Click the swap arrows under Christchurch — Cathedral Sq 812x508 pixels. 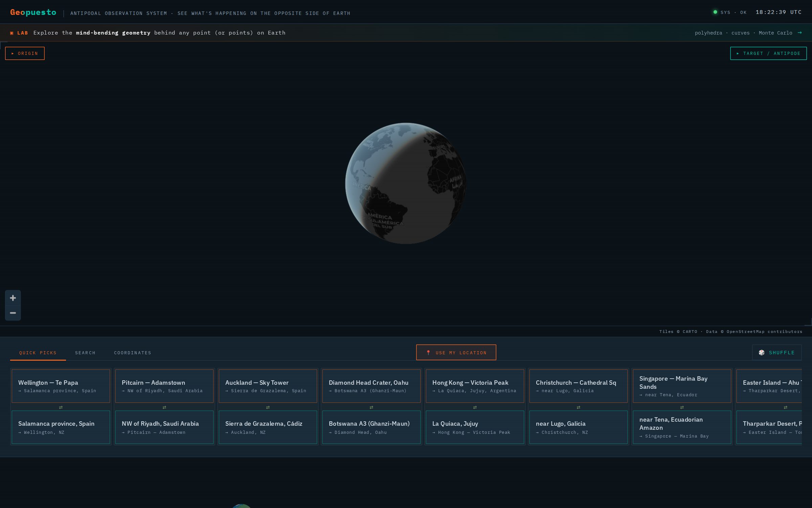click(x=579, y=407)
